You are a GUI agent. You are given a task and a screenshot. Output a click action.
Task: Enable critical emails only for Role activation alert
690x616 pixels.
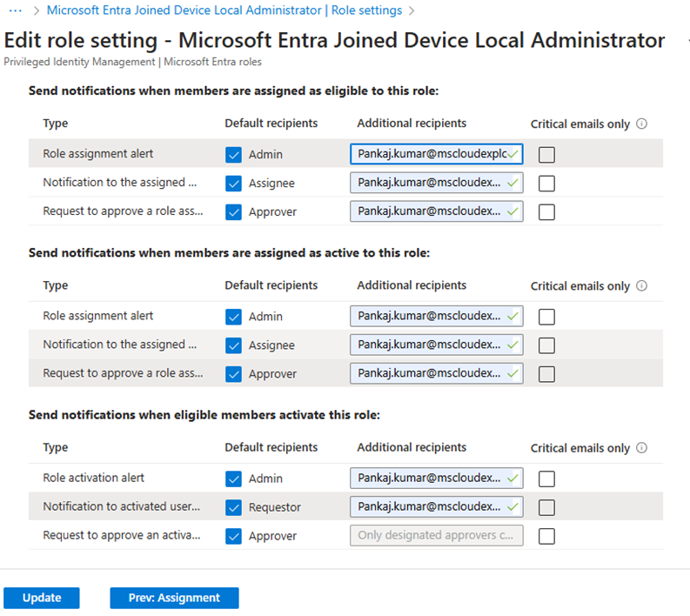point(546,479)
